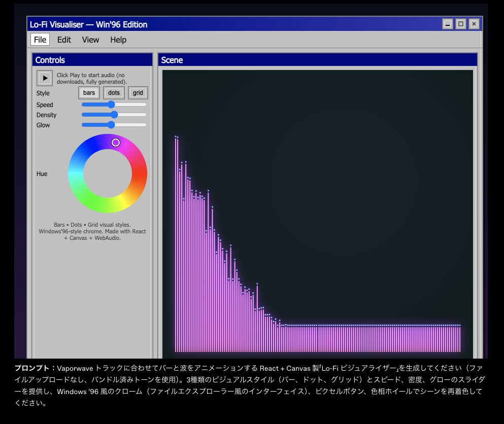Viewport: 504px width, 424px height.
Task: Click the Scene canvas visualisation area
Action: pos(318,214)
